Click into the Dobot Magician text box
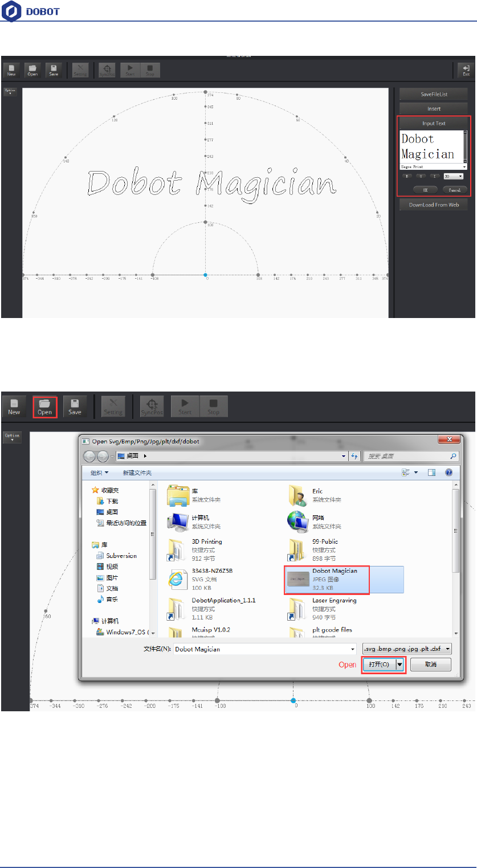This screenshot has width=477, height=868. tap(431, 146)
